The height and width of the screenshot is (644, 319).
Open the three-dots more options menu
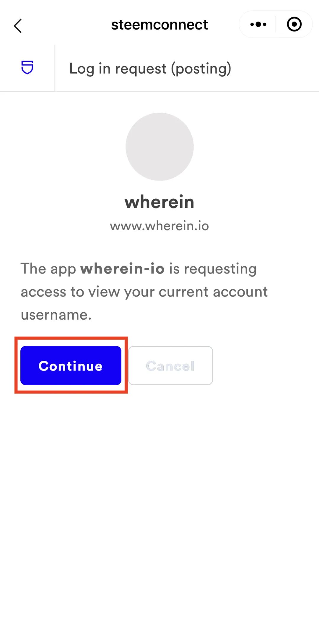click(258, 24)
